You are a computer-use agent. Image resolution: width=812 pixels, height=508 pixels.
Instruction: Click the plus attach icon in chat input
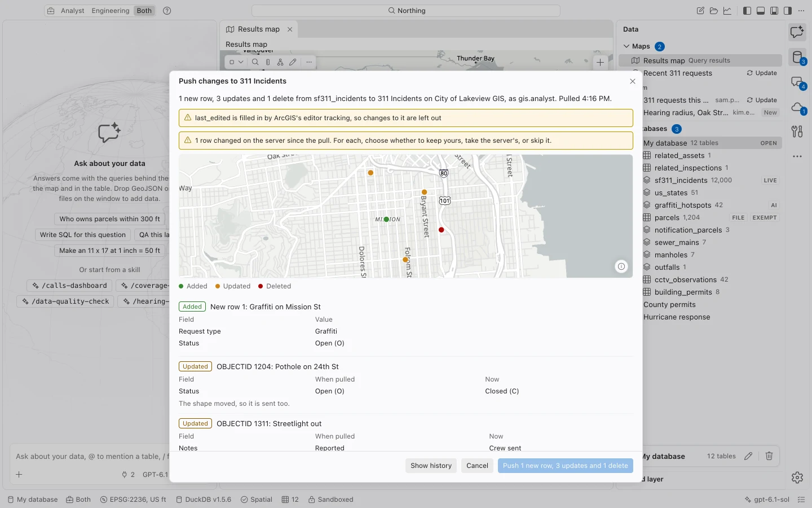19,475
